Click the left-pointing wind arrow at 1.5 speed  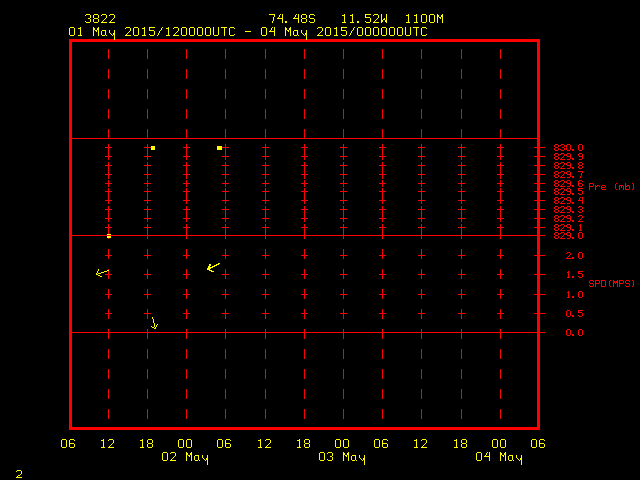click(x=102, y=273)
